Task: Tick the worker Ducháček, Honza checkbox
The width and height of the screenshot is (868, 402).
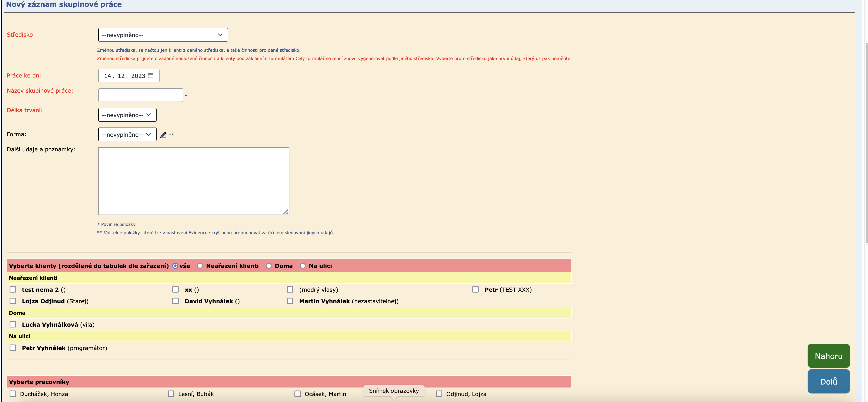Action: (13, 393)
